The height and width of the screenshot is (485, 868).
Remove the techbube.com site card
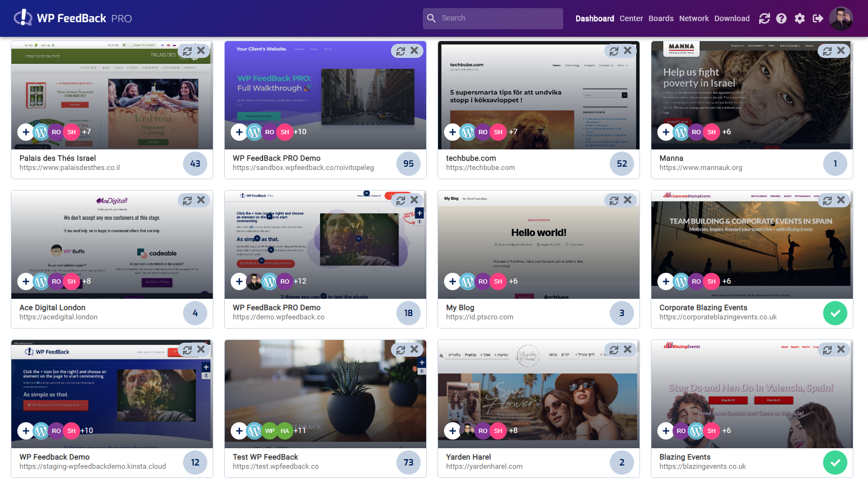(x=628, y=51)
